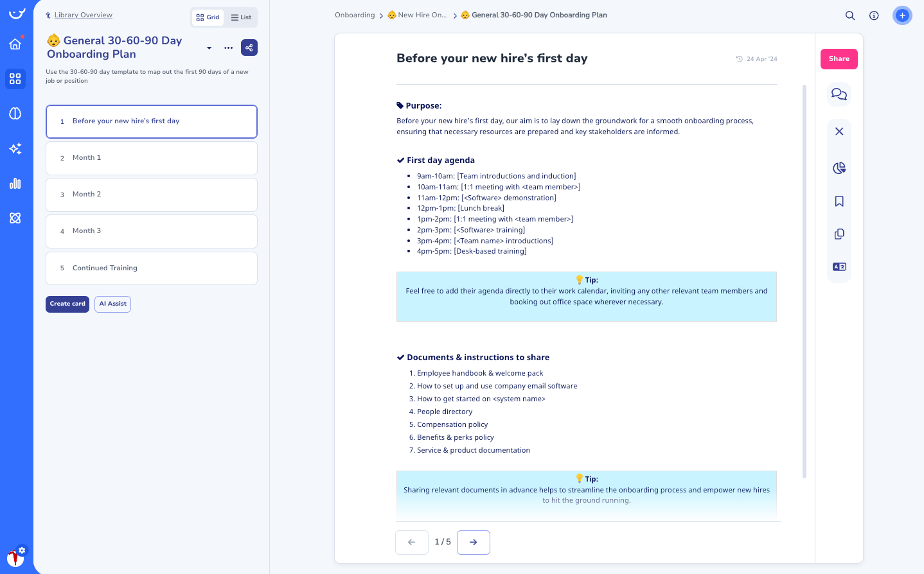Image resolution: width=924 pixels, height=574 pixels.
Task: Select the Month 2 card
Action: coord(152,195)
